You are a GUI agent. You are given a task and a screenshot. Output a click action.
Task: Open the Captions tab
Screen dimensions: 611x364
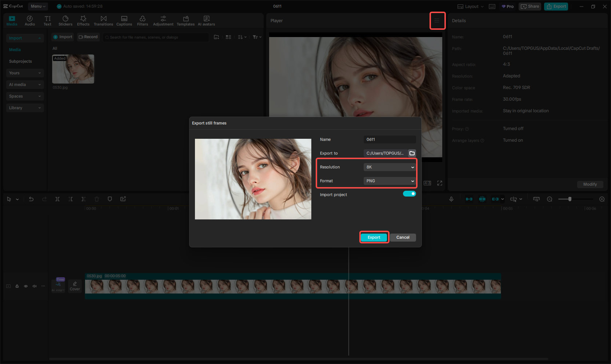[x=124, y=21]
